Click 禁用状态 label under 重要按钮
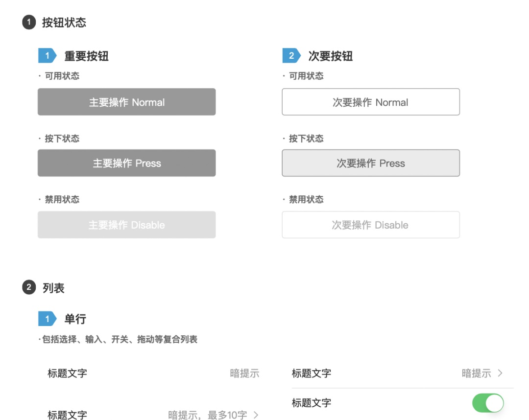Viewport: 529px width, 420px height. coord(62,200)
